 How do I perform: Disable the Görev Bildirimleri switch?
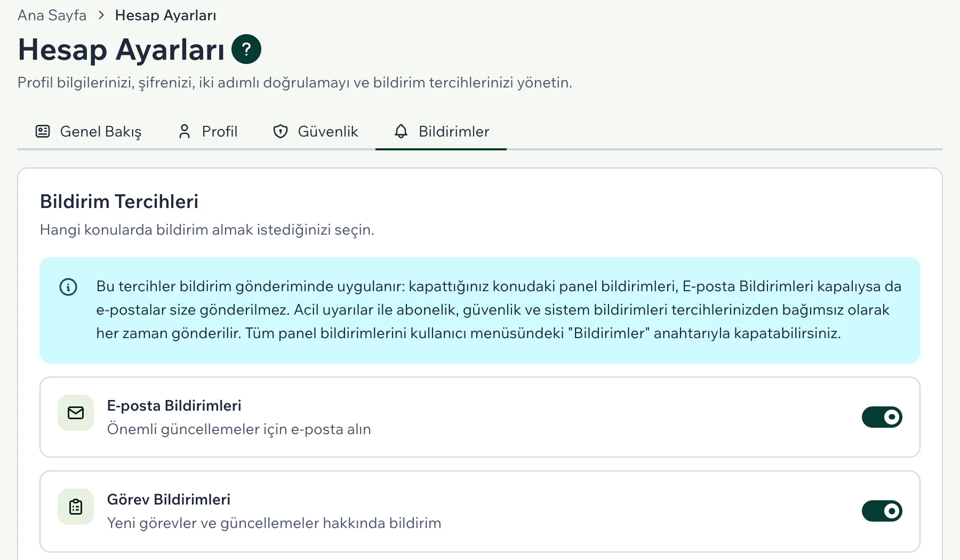click(882, 511)
